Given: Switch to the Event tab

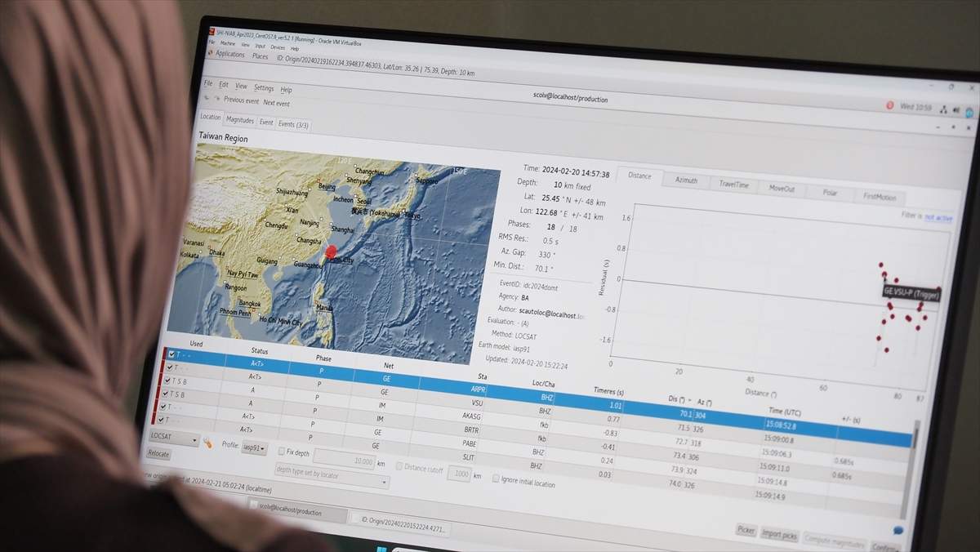Looking at the screenshot, I should [x=266, y=122].
